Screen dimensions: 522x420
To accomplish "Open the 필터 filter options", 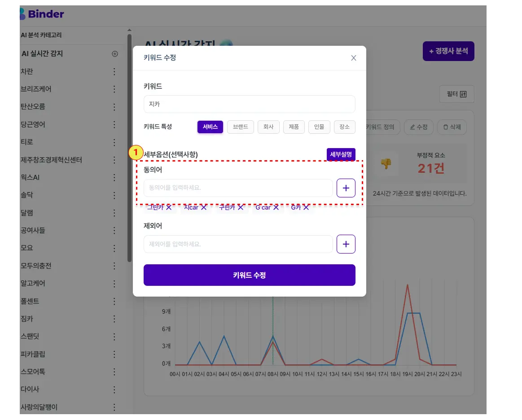I will [456, 94].
